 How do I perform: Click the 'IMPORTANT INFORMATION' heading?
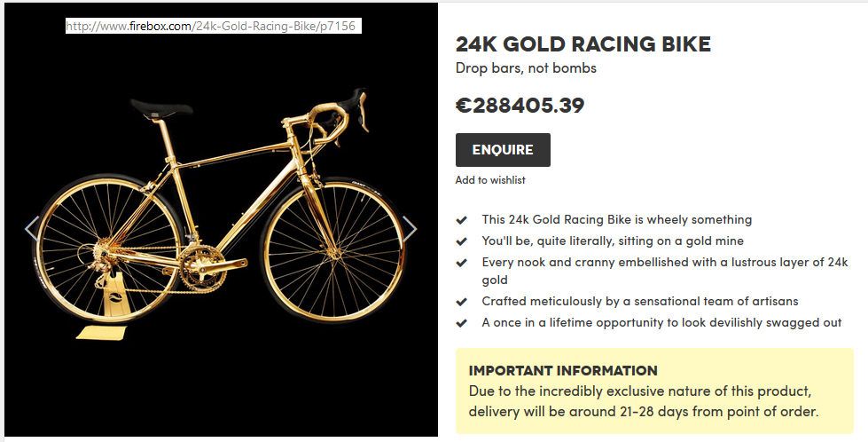(563, 371)
